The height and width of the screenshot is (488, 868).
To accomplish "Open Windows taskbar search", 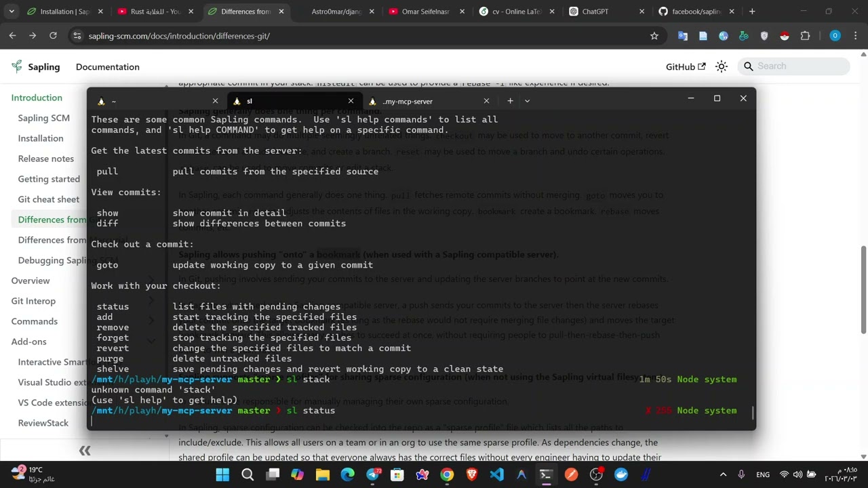I will point(248,474).
